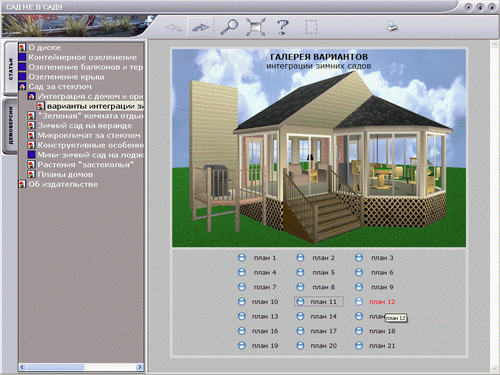
Task: Select the 'план 1' radio bullet
Action: [242, 258]
